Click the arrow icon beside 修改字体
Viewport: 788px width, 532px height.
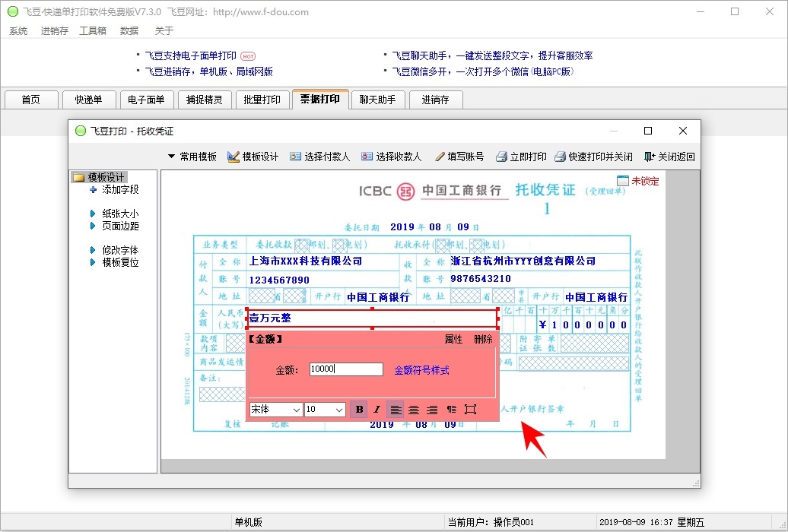tap(93, 250)
